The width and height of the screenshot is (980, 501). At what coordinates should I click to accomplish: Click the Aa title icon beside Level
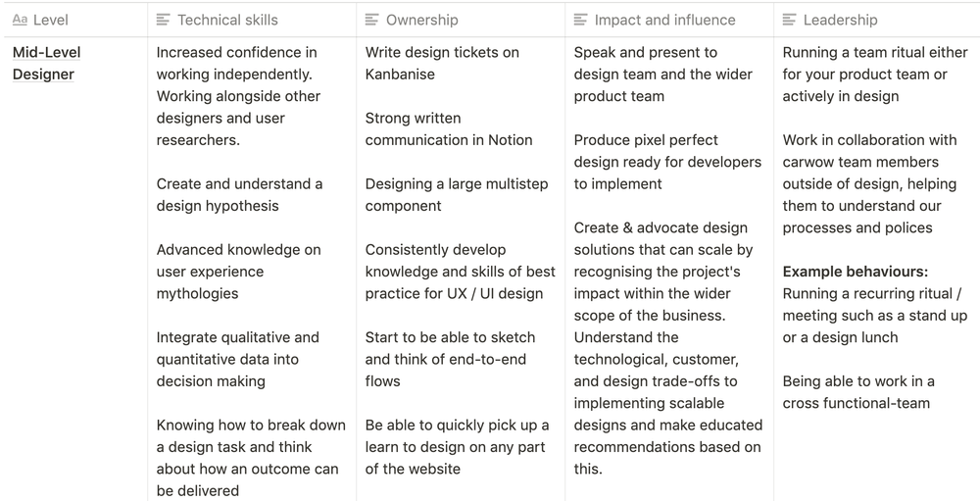click(20, 20)
